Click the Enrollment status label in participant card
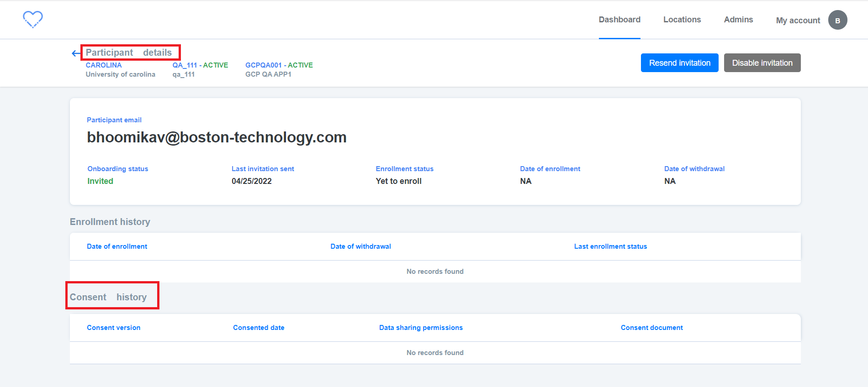This screenshot has height=387, width=868. click(x=405, y=169)
